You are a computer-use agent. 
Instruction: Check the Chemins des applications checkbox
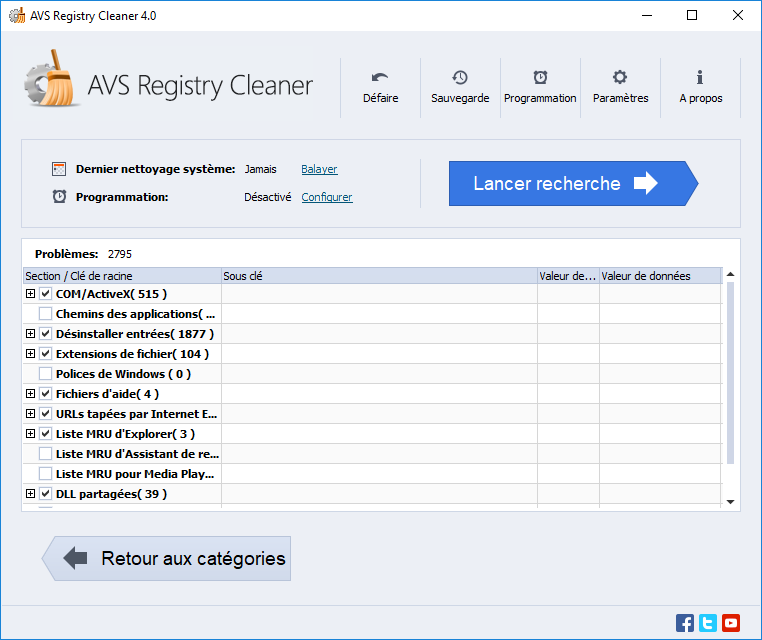click(46, 313)
